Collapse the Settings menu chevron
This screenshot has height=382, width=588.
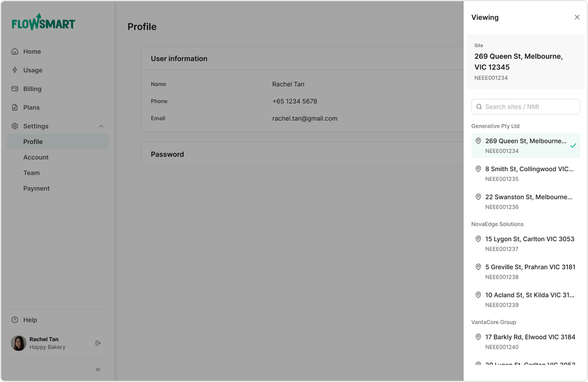click(101, 126)
